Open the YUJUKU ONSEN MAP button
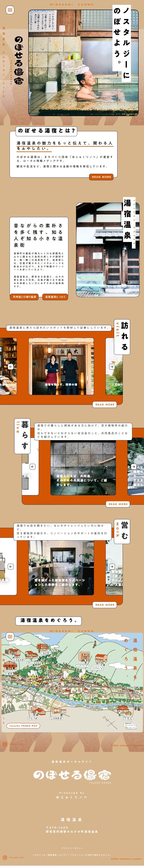This screenshot has width=144, height=868. pyautogui.click(x=23, y=726)
